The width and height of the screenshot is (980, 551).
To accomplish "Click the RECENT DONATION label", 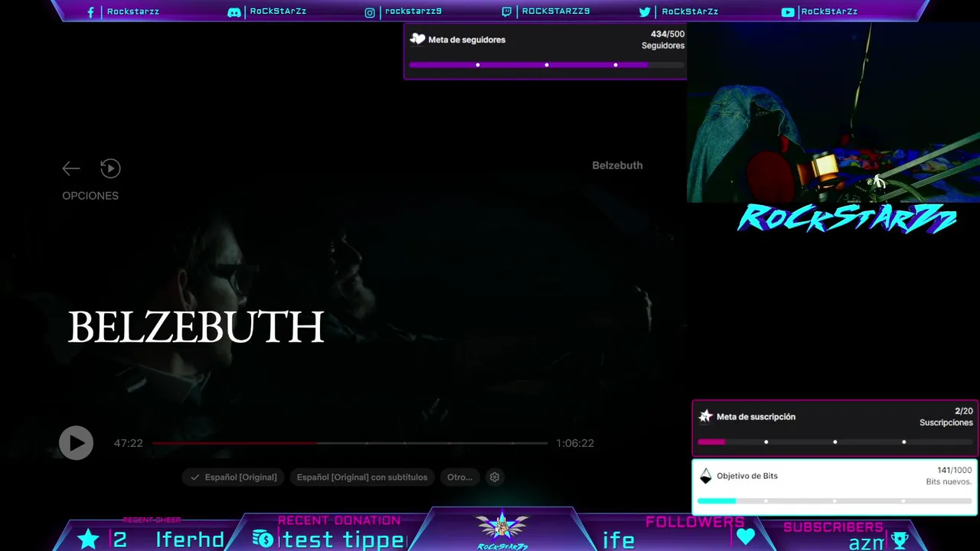I will [x=339, y=520].
